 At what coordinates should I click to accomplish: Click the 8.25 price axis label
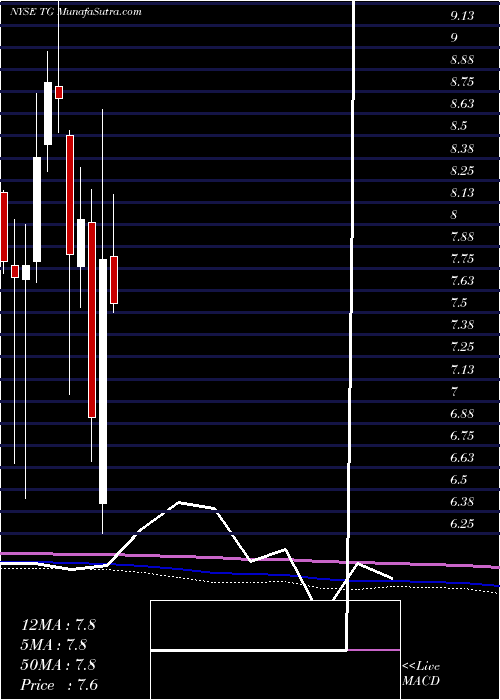[x=462, y=171]
